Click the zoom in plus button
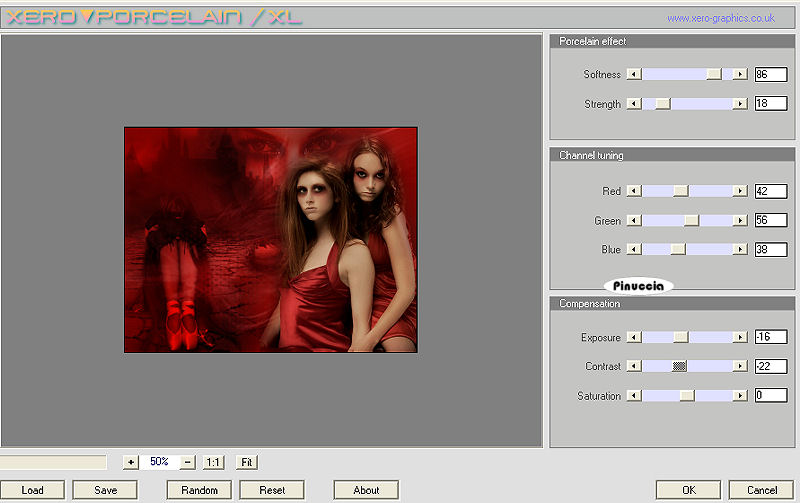This screenshot has width=800, height=503. click(x=130, y=462)
